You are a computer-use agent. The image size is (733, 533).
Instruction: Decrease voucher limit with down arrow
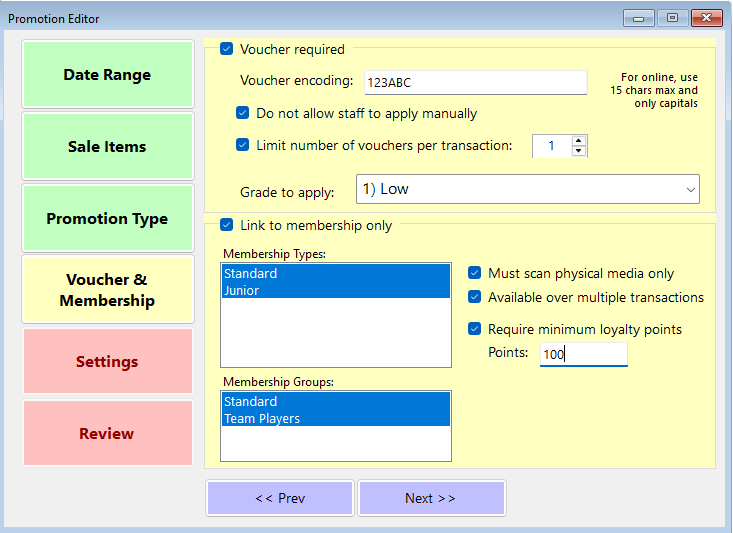point(579,151)
